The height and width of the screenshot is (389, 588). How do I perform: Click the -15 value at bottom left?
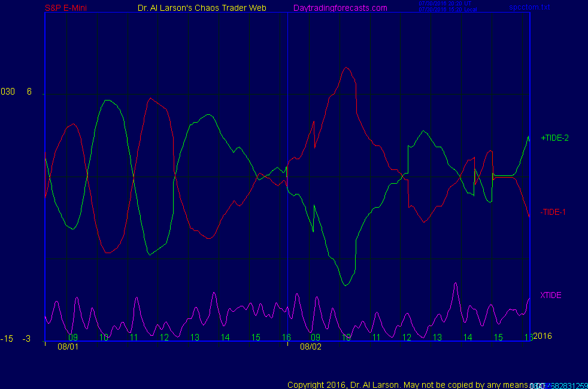[x=7, y=339]
